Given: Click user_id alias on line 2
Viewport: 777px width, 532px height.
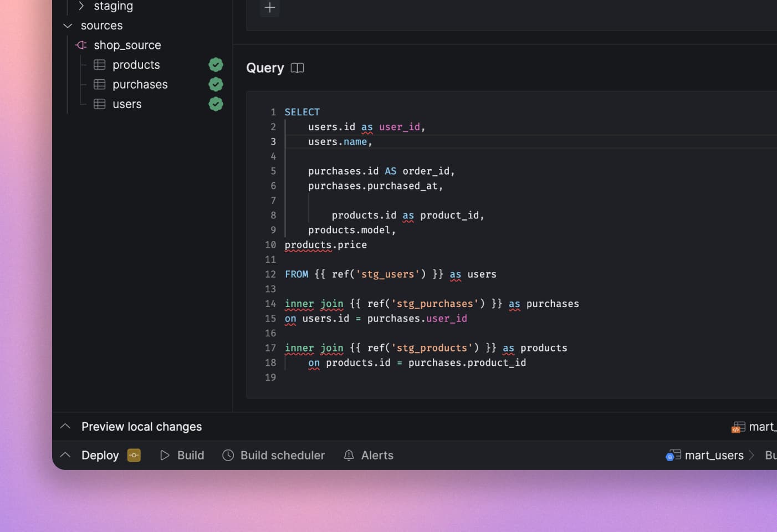Looking at the screenshot, I should (x=399, y=127).
